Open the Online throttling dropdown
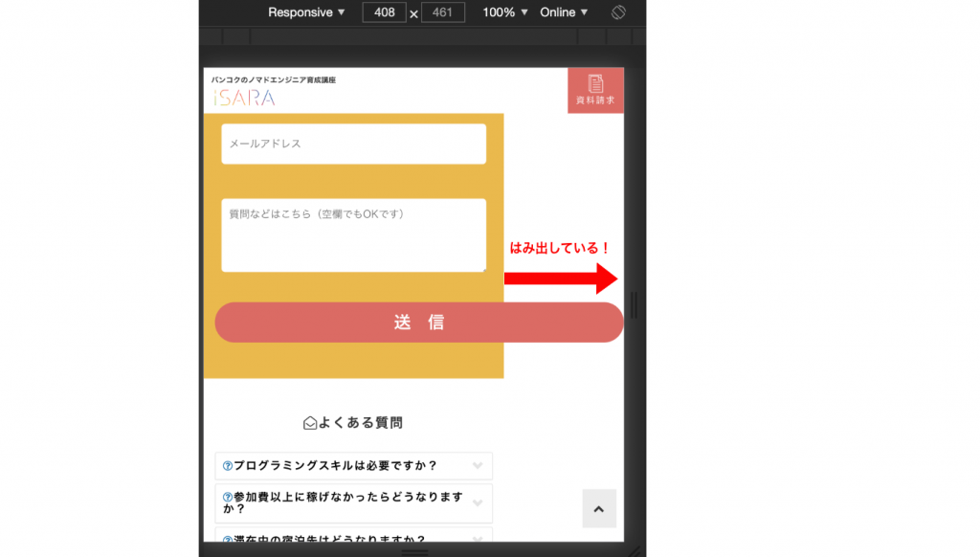Screen dimensions: 980x557 tap(564, 12)
